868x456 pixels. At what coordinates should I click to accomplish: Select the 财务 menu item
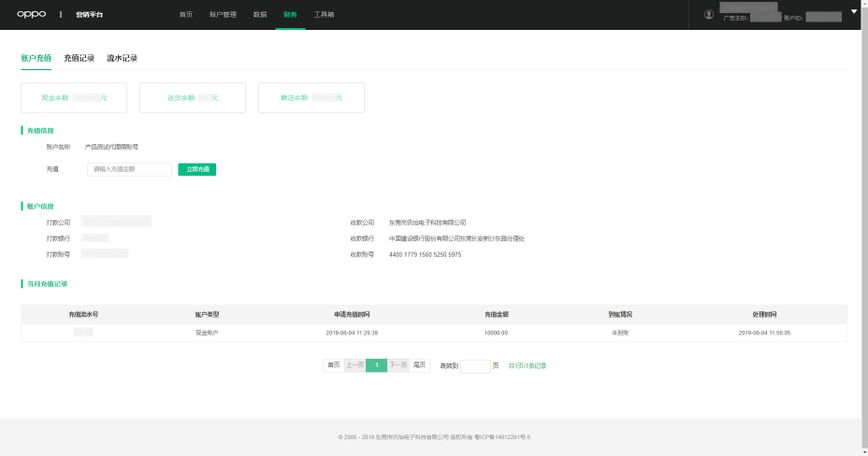pos(290,15)
